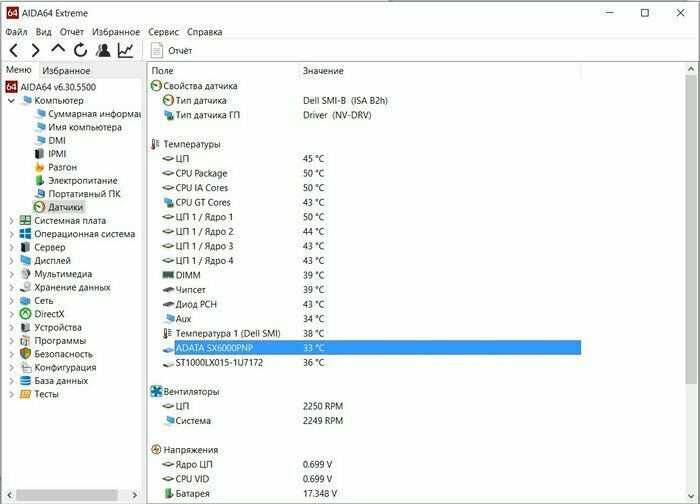Open the graph chart toolbar icon
Viewport: 700px width, 504px height.
(125, 50)
